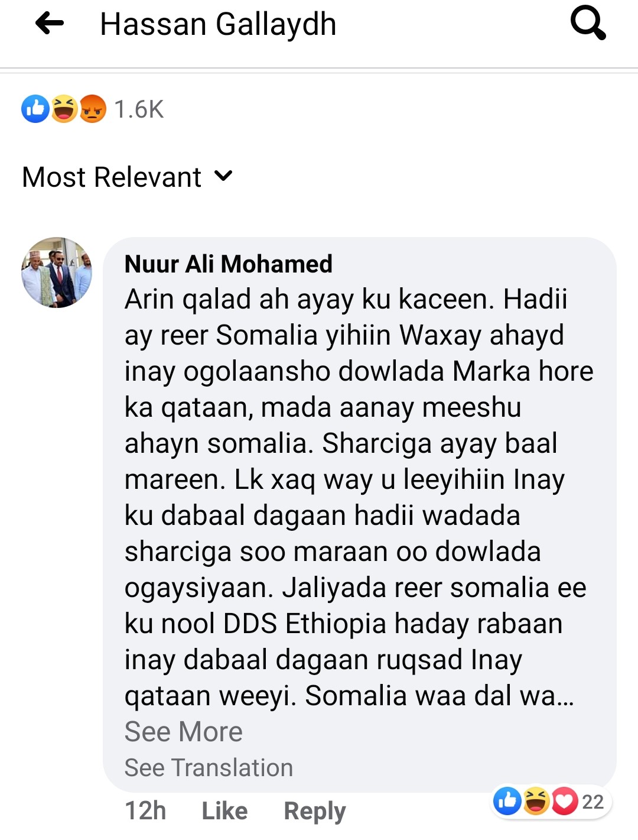View the 22 reactions on the comment

(593, 802)
